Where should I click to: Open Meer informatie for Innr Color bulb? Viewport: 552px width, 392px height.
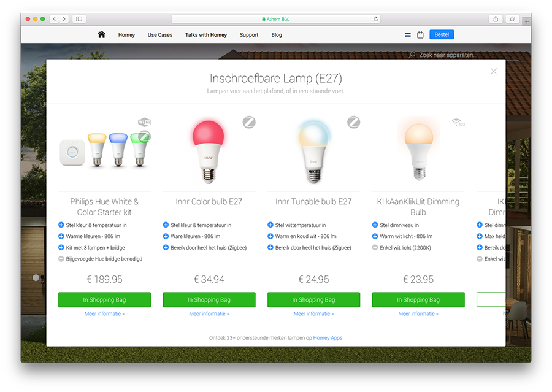point(209,314)
